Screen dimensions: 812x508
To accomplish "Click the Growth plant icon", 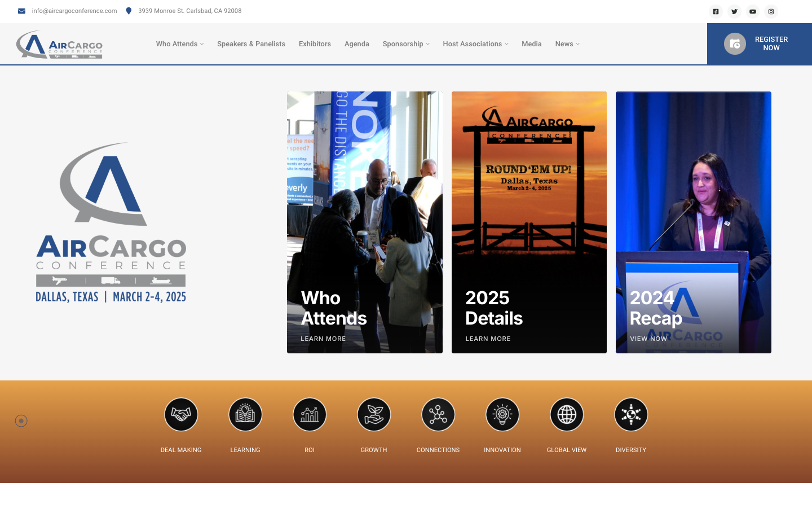I will click(374, 415).
